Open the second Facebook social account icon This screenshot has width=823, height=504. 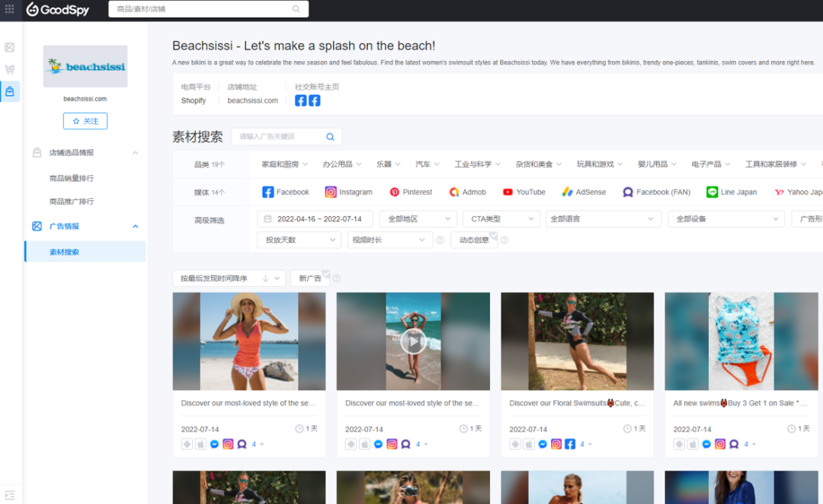315,100
